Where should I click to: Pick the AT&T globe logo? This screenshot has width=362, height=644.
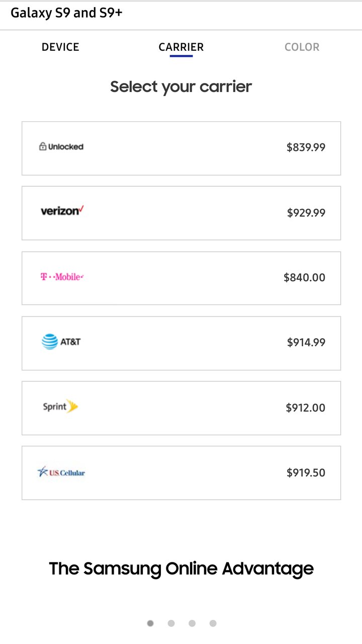(61, 342)
